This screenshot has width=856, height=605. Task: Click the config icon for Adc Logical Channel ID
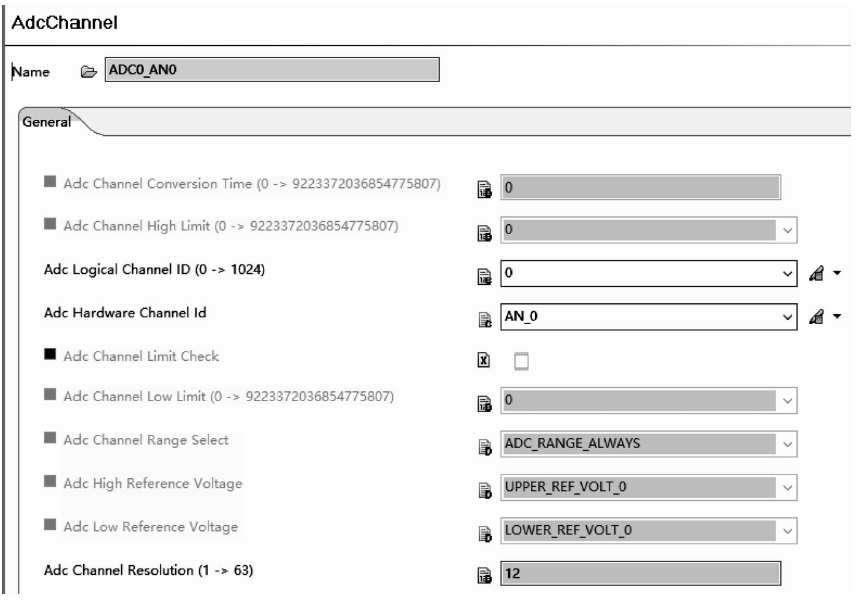pyautogui.click(x=484, y=276)
